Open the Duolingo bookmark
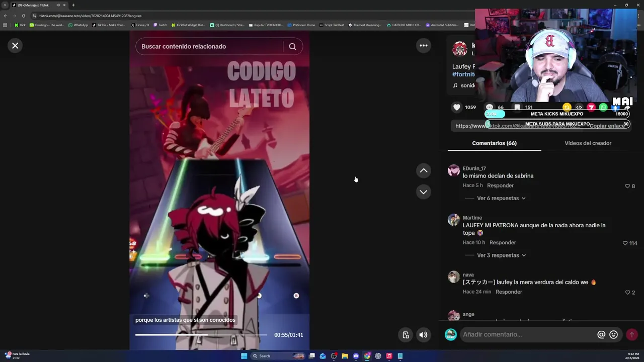This screenshot has height=362, width=644. coord(47,25)
